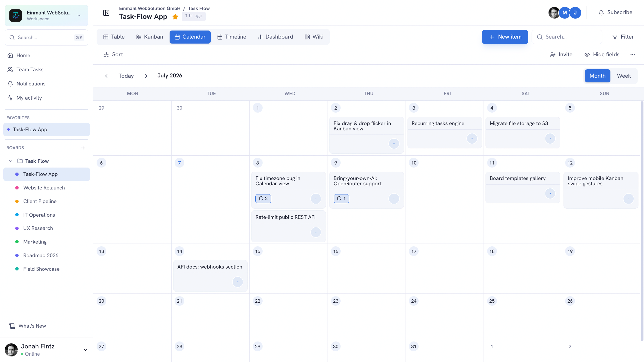Screen dimensions: 644x362
Task: Go to previous month arrow
Action: click(x=106, y=76)
